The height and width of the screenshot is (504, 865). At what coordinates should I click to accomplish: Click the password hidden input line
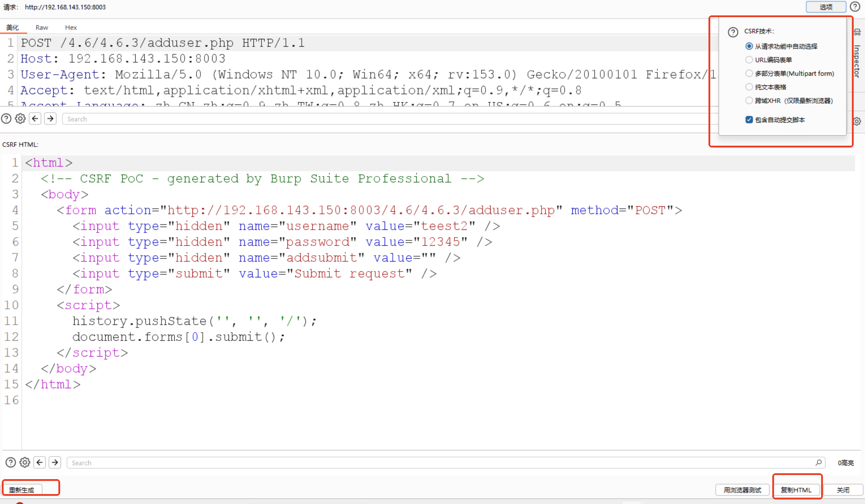[282, 242]
